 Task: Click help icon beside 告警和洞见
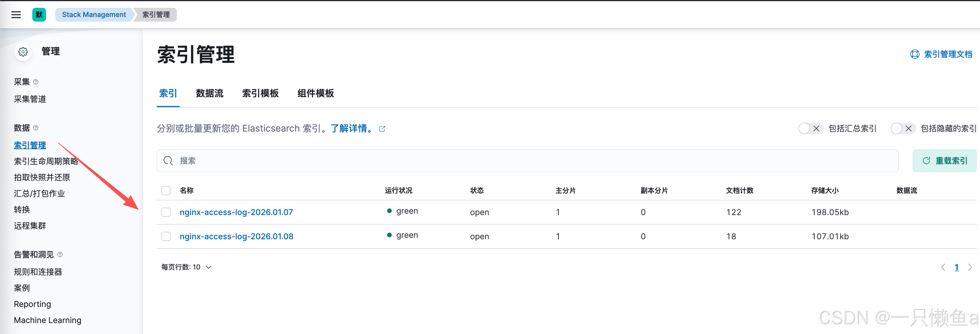[x=60, y=255]
